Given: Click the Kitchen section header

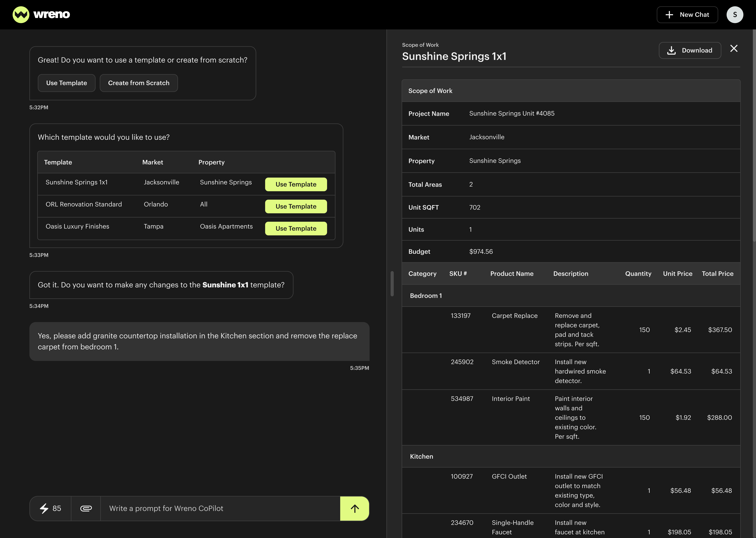Looking at the screenshot, I should (421, 456).
